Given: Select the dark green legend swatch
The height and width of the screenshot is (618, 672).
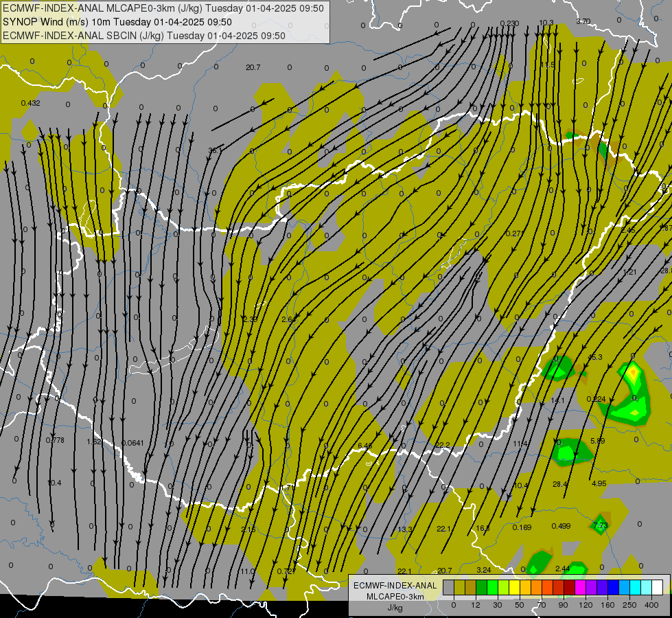Looking at the screenshot, I should [x=481, y=587].
